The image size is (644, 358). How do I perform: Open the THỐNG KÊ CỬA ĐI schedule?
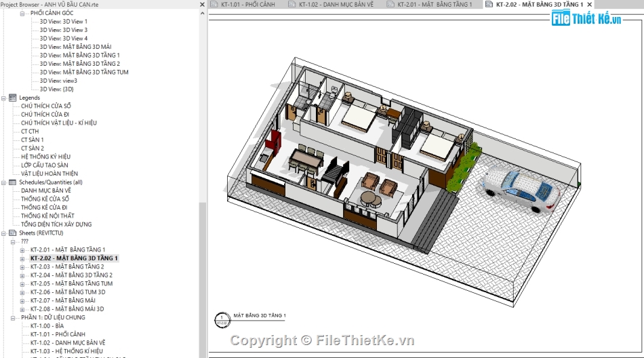tap(44, 207)
